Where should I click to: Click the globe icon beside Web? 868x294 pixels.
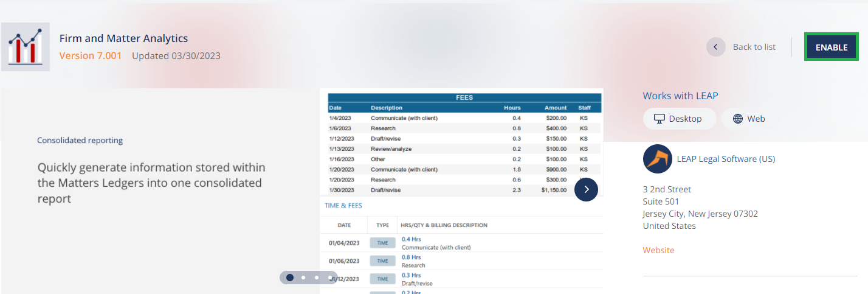738,119
